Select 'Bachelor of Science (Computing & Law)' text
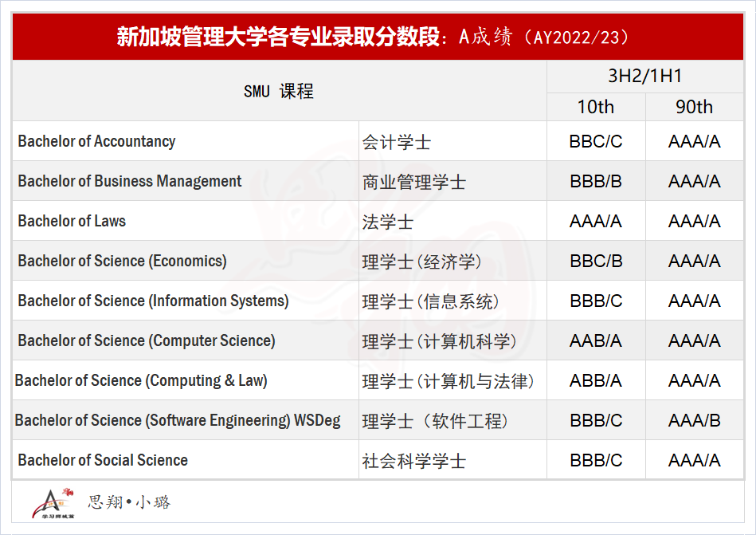The height and width of the screenshot is (535, 756). click(141, 380)
